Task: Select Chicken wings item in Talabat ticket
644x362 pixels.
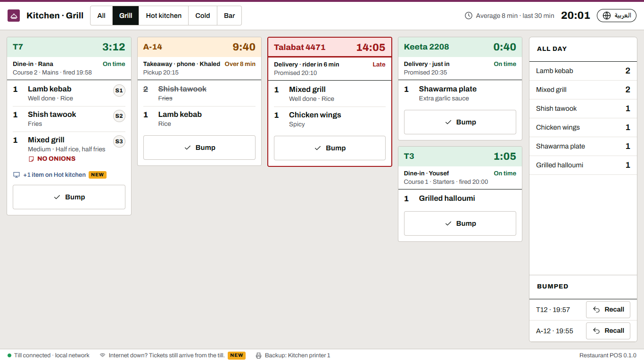Action: 330,119
